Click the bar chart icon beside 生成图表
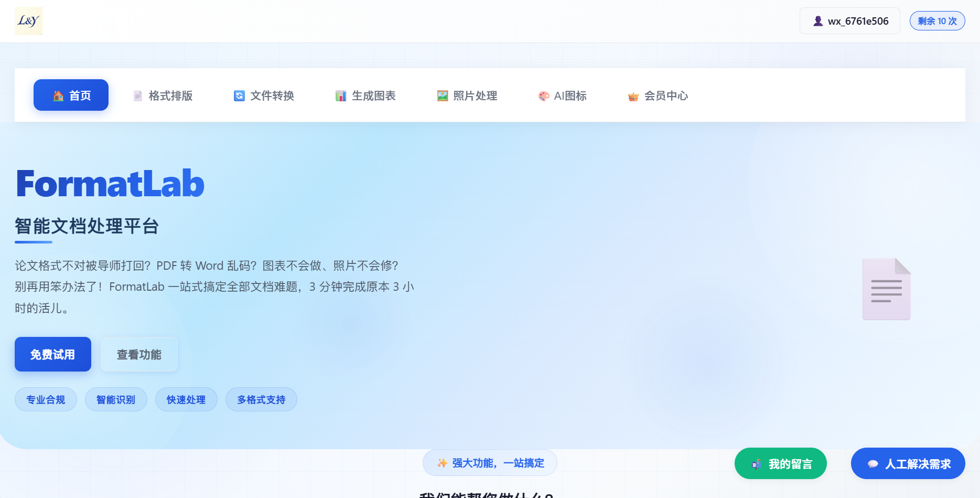 (x=341, y=96)
